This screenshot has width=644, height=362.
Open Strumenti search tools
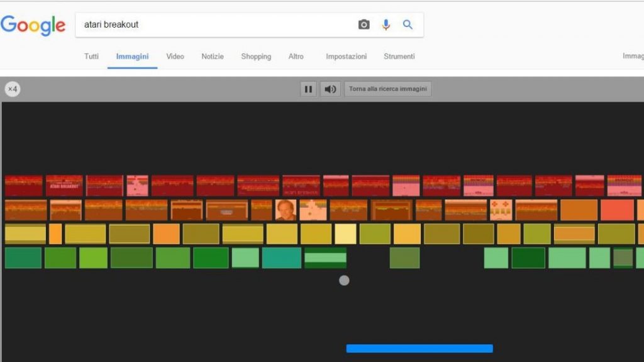pos(399,57)
